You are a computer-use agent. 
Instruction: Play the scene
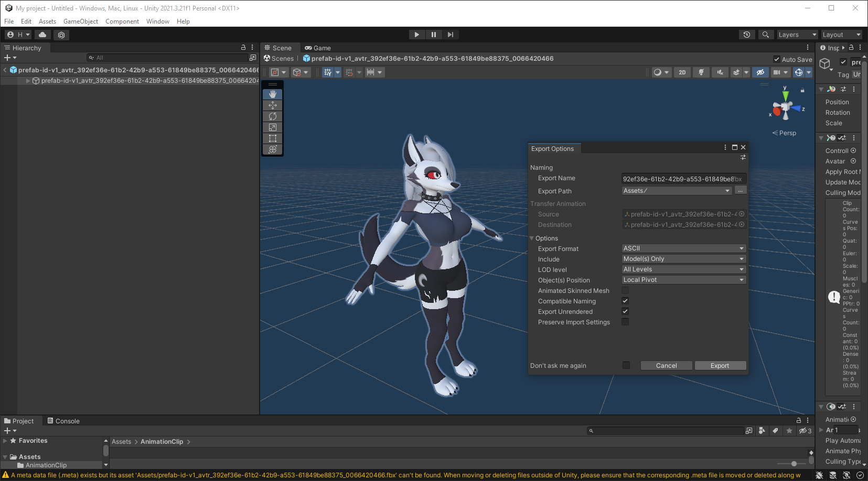click(417, 35)
